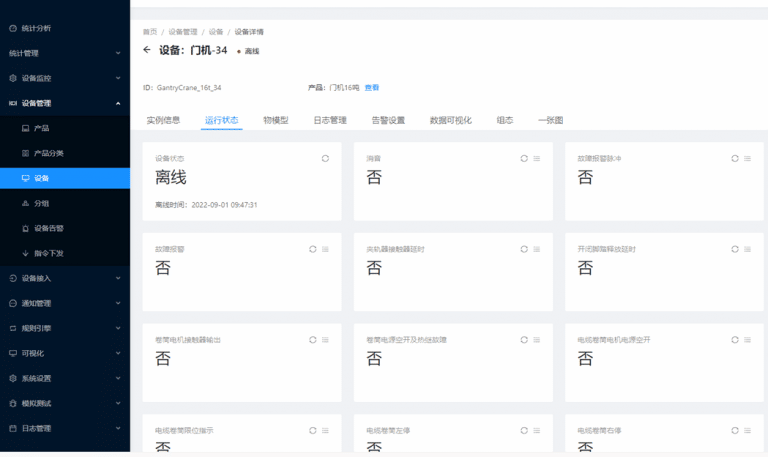Viewport: 768px width, 457px height.
Task: Open the 告警设置 tab
Action: [x=388, y=120]
